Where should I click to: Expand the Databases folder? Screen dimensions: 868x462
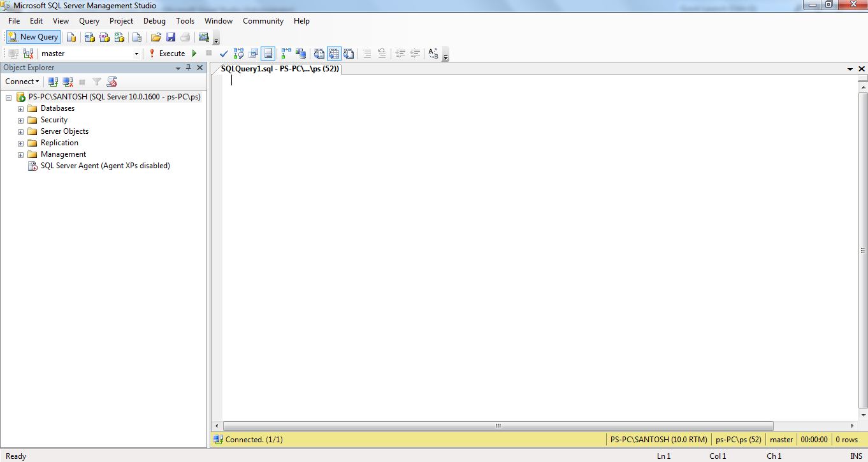[20, 108]
